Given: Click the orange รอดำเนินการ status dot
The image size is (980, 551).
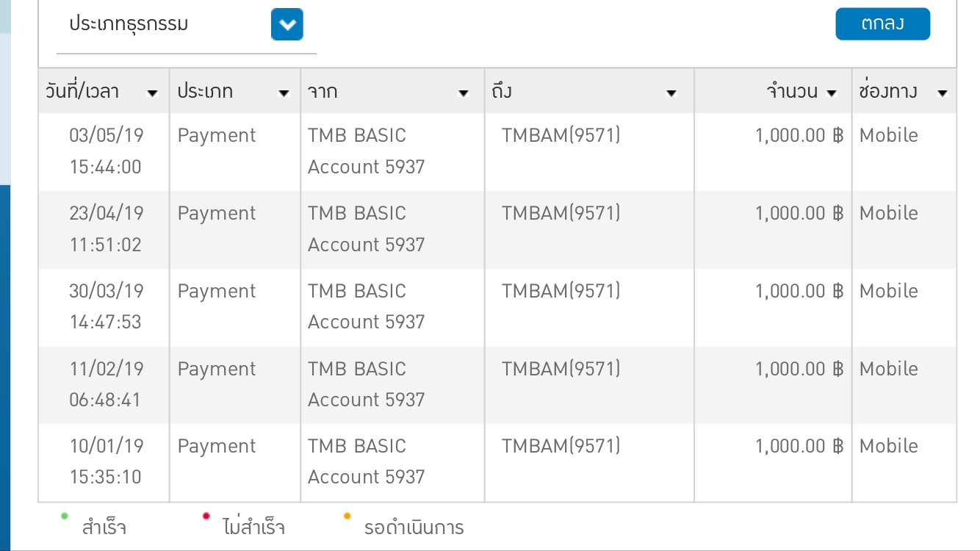Looking at the screenshot, I should 347,516.
